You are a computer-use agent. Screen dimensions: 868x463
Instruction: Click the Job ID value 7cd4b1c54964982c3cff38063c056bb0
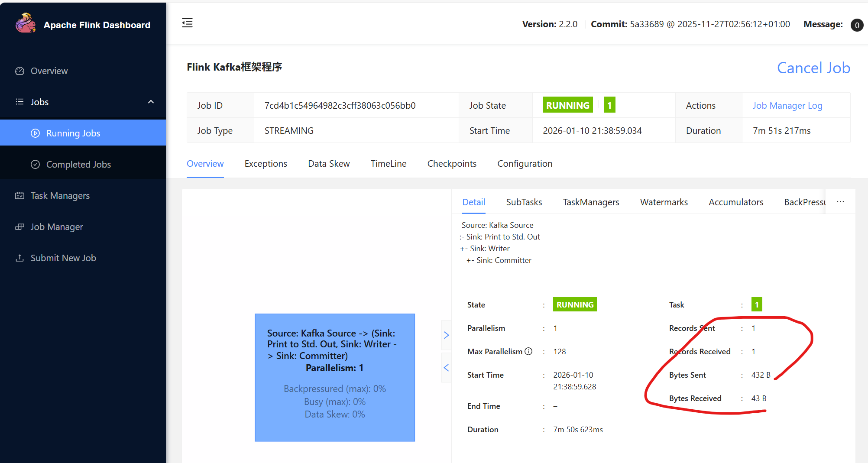[340, 106]
